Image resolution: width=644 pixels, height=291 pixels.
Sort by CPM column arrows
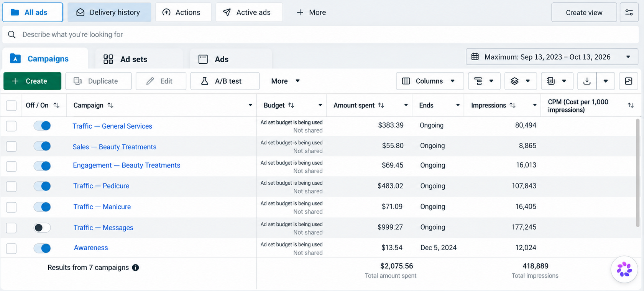tap(631, 105)
